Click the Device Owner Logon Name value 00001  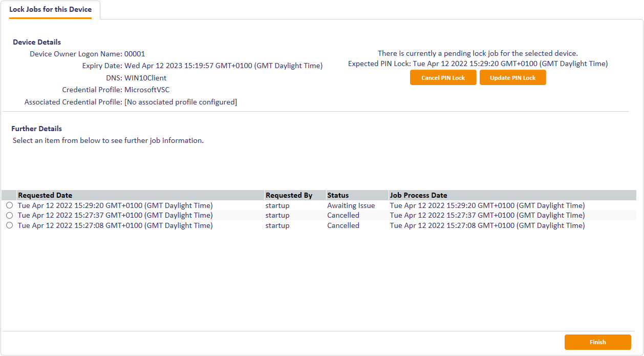click(x=135, y=54)
